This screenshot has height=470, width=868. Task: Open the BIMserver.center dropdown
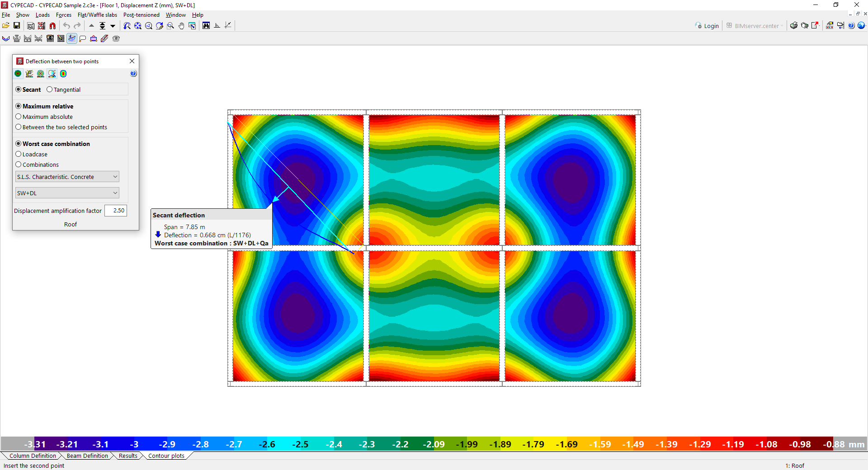pyautogui.click(x=755, y=26)
